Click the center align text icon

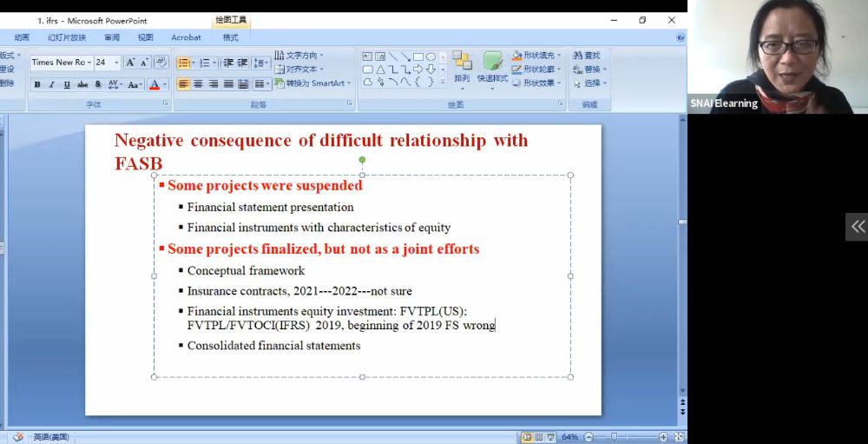(x=198, y=84)
